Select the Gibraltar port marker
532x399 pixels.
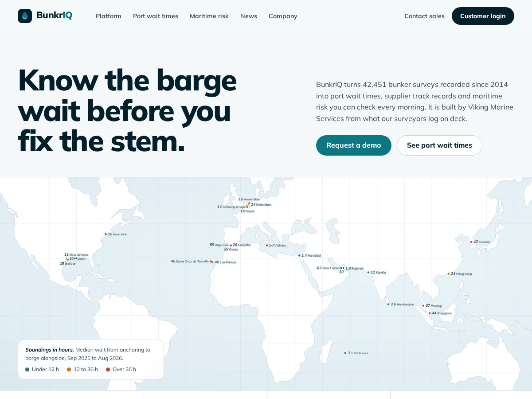pos(231,245)
